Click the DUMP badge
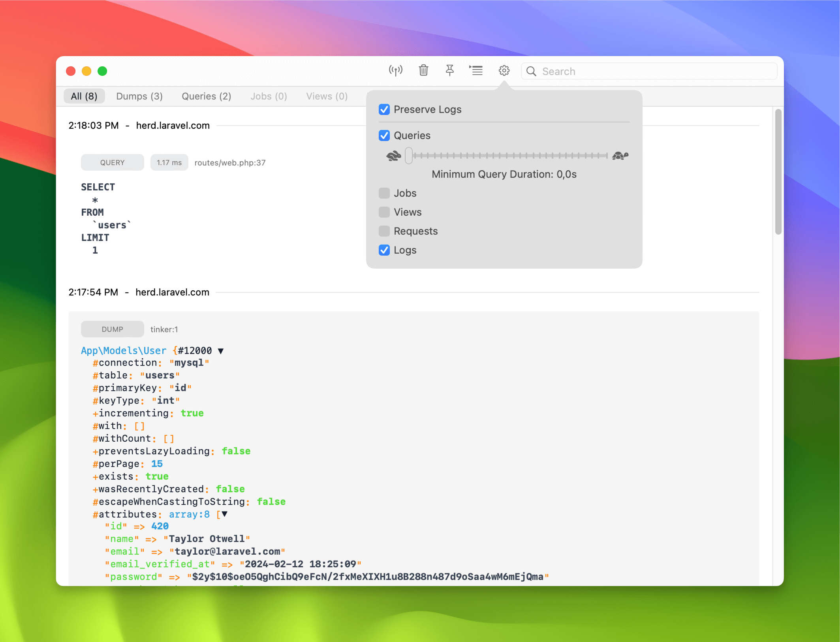The width and height of the screenshot is (840, 642). tap(113, 329)
